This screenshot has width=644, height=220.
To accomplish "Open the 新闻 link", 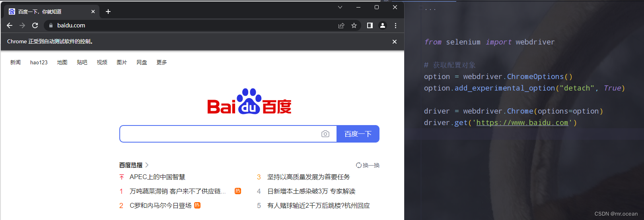I will [x=16, y=62].
